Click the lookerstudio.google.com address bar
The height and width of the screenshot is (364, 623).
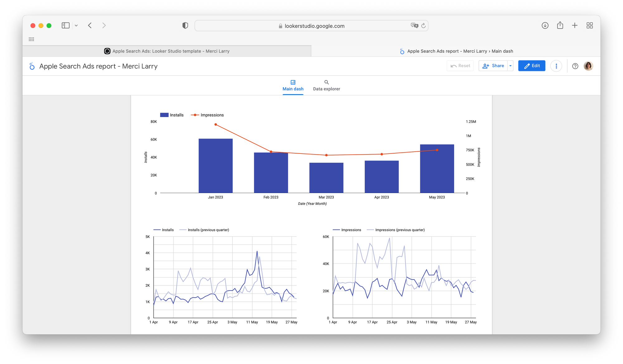(x=311, y=26)
